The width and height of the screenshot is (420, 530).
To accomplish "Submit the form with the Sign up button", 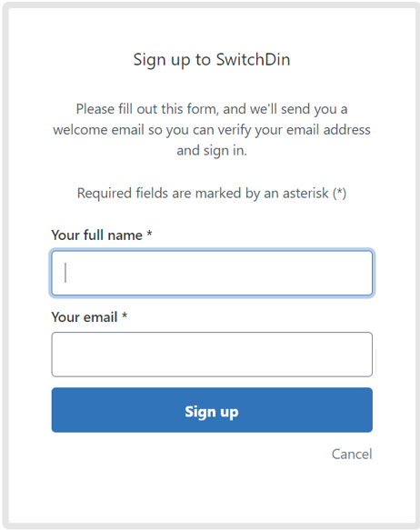I will [x=212, y=410].
